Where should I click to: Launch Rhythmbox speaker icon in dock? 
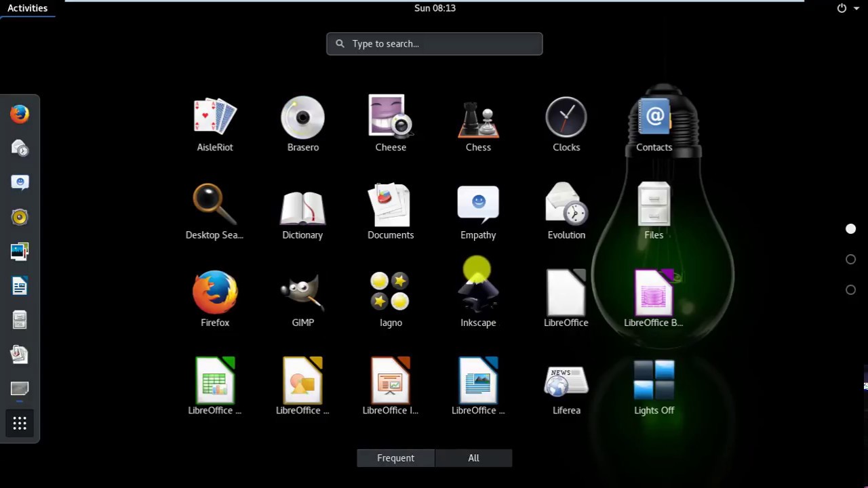[x=20, y=217]
